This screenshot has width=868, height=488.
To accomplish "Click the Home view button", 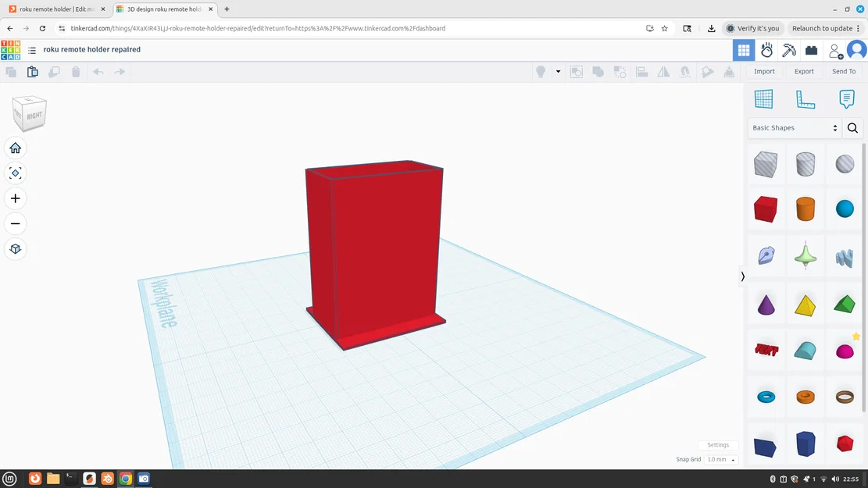I will (x=16, y=148).
